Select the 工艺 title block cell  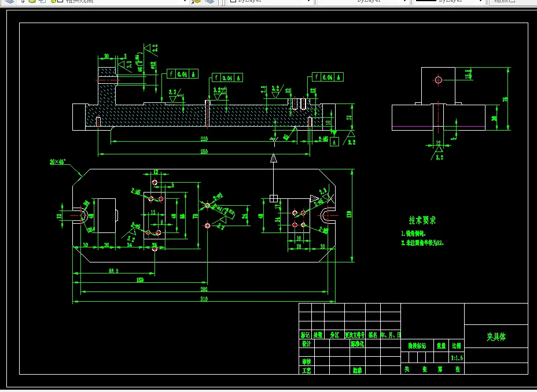tap(306, 371)
